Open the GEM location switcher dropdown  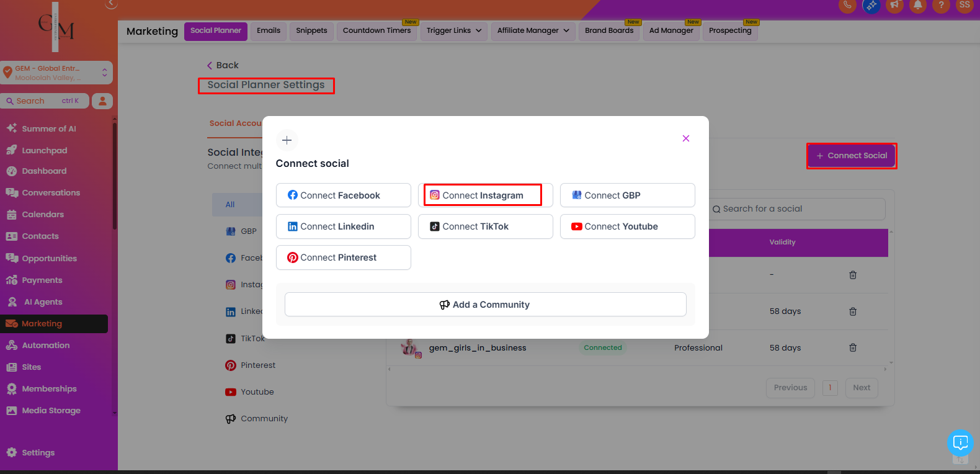pos(56,73)
